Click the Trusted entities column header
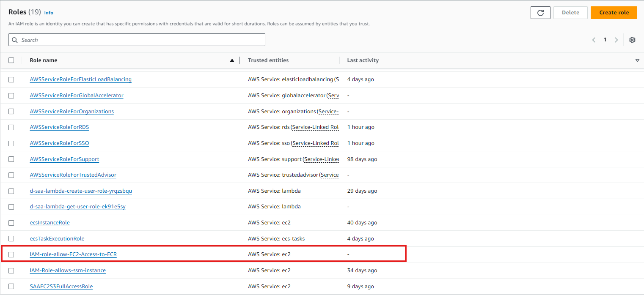The height and width of the screenshot is (295, 644). click(268, 60)
